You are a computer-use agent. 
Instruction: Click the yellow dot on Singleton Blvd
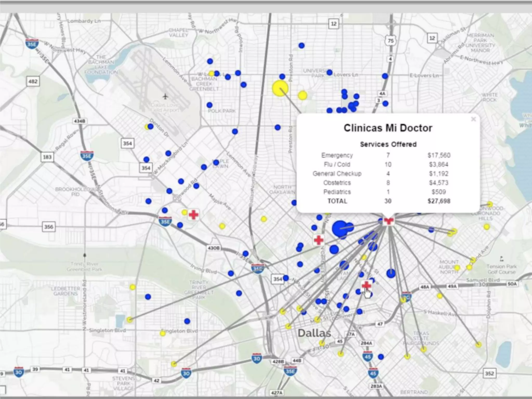click(x=163, y=333)
